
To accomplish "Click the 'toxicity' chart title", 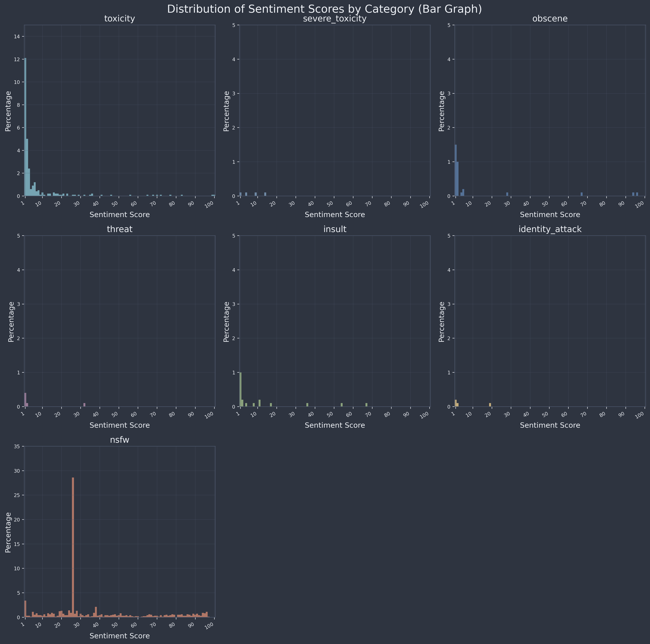I will pos(119,19).
